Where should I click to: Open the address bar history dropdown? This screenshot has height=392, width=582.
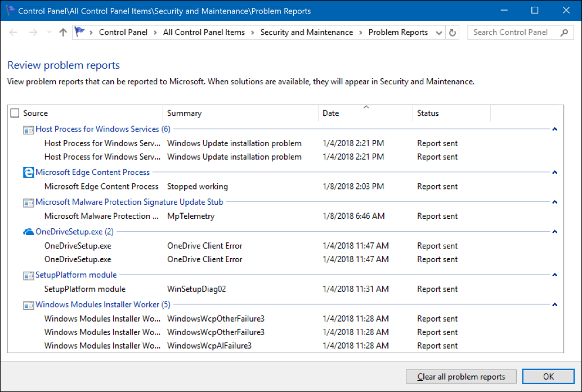[x=439, y=33]
